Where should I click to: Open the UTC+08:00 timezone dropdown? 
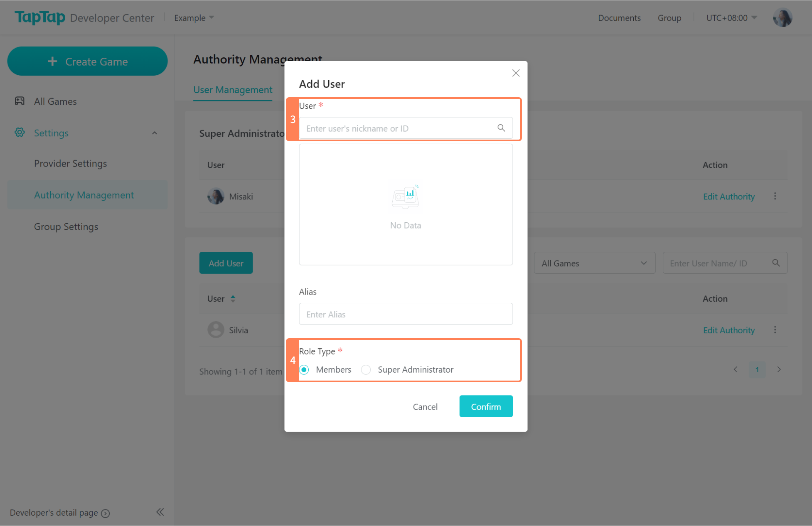(731, 18)
